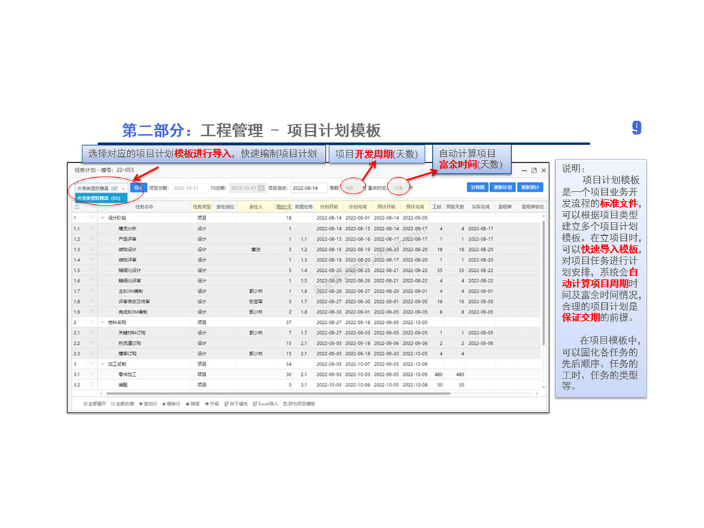Select the 精细化设计 task row name
Screen dimensions: 704x528
129,270
